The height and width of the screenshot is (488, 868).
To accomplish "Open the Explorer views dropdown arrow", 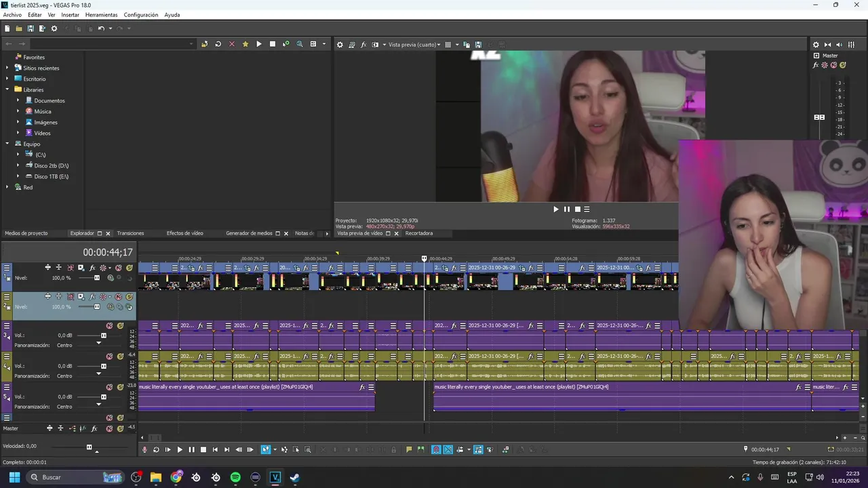I will 323,44.
